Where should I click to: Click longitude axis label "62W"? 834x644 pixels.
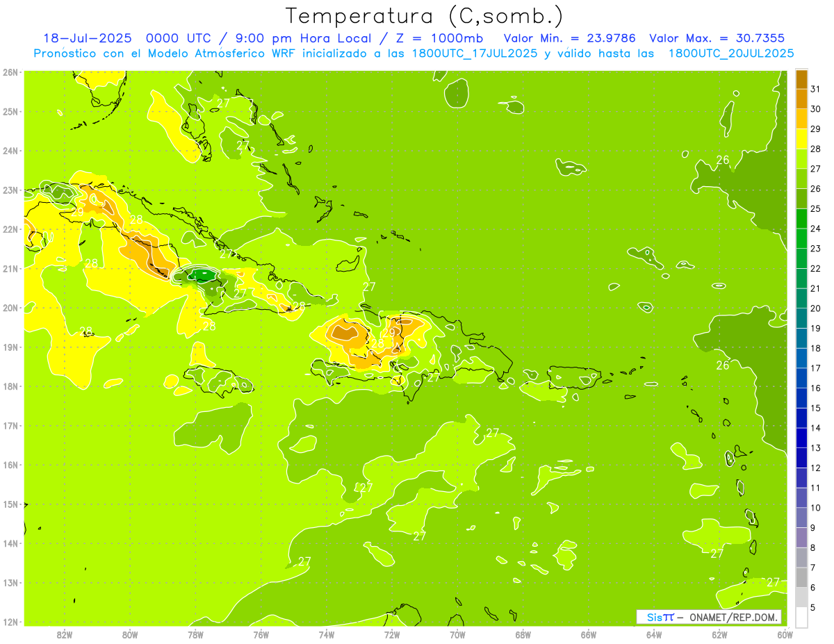click(x=719, y=634)
